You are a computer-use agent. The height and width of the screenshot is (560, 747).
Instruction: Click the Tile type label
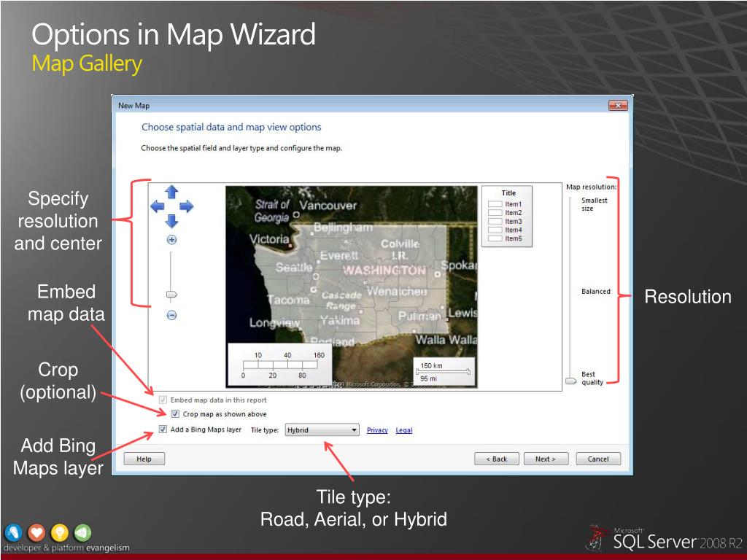click(264, 430)
